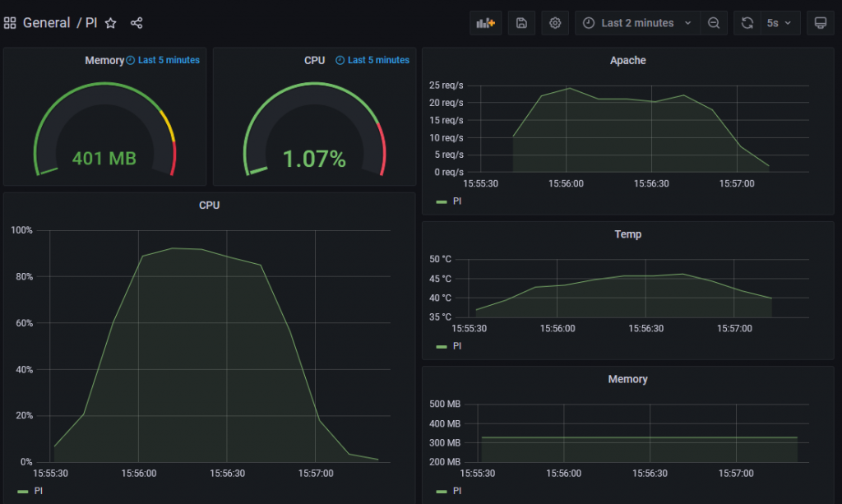Click the Add panel icon
Image resolution: width=842 pixels, height=504 pixels.
click(x=485, y=23)
